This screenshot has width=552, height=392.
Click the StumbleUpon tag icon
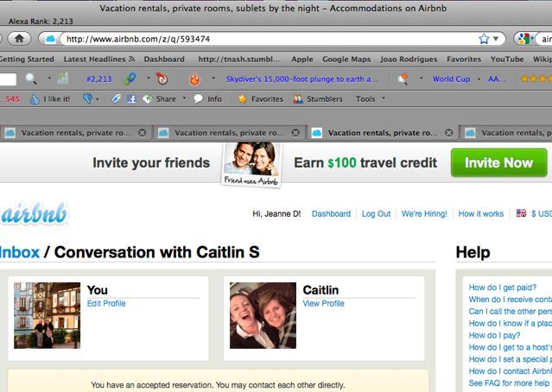click(x=116, y=99)
